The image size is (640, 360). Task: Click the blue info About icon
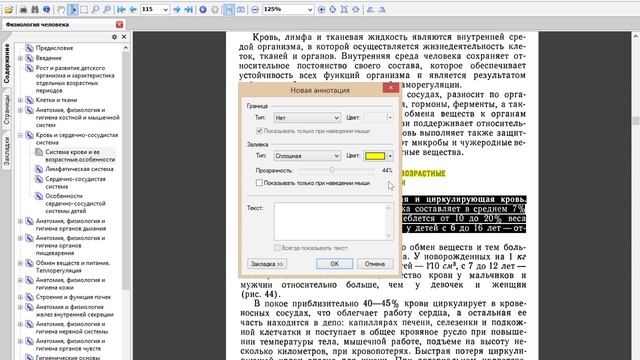47,9
